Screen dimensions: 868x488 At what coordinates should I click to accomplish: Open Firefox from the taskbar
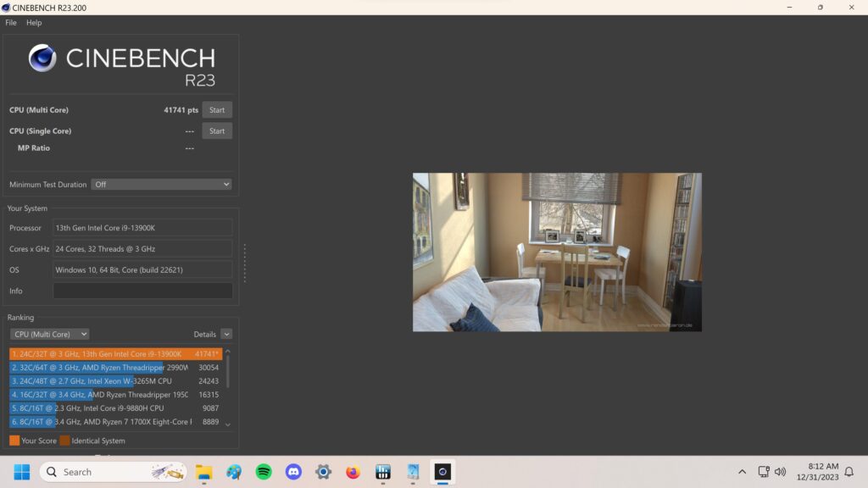click(353, 472)
